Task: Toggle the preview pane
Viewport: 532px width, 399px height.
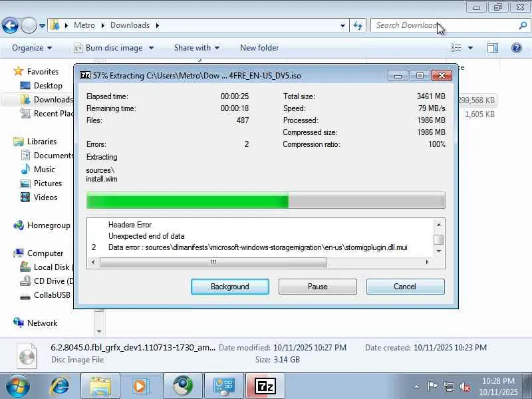Action: click(493, 48)
